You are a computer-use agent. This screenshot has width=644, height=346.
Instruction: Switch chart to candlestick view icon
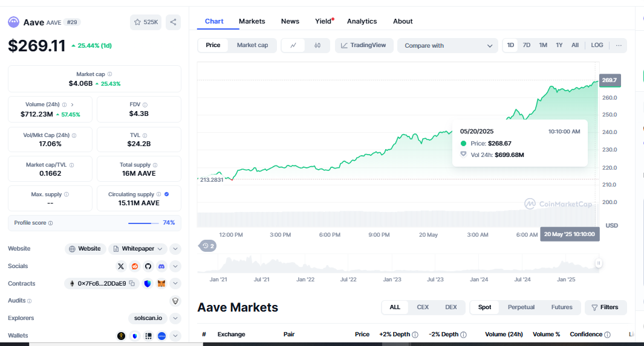pos(317,45)
